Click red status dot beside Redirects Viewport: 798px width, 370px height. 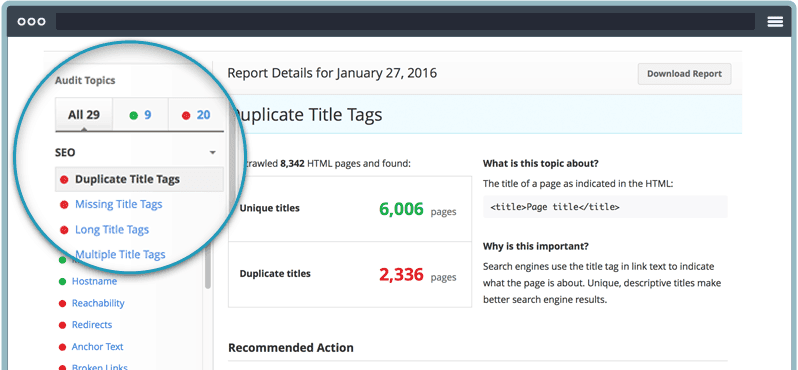(x=62, y=325)
